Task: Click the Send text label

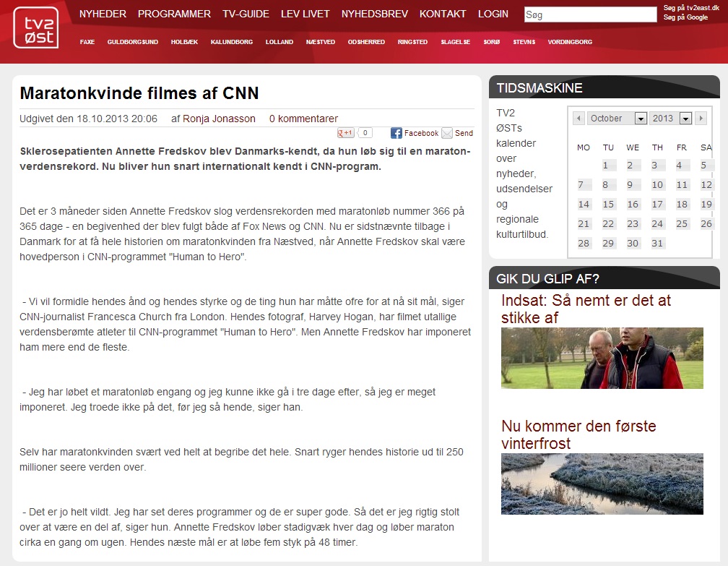Action: click(464, 133)
